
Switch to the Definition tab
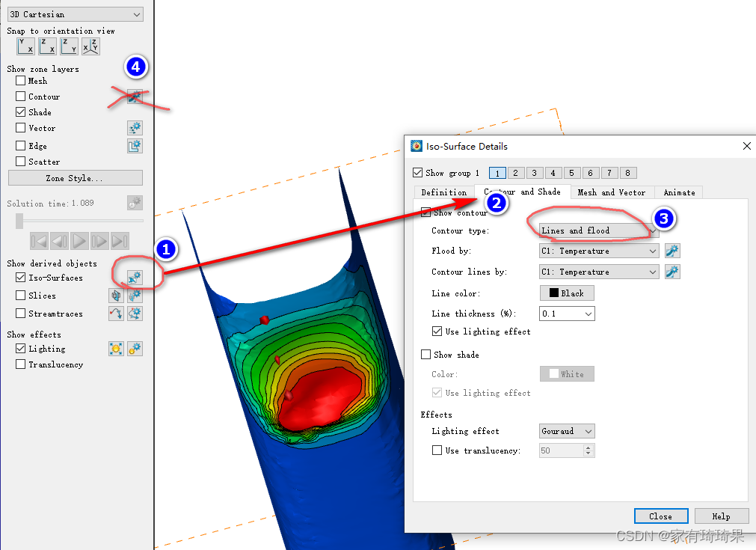click(443, 192)
